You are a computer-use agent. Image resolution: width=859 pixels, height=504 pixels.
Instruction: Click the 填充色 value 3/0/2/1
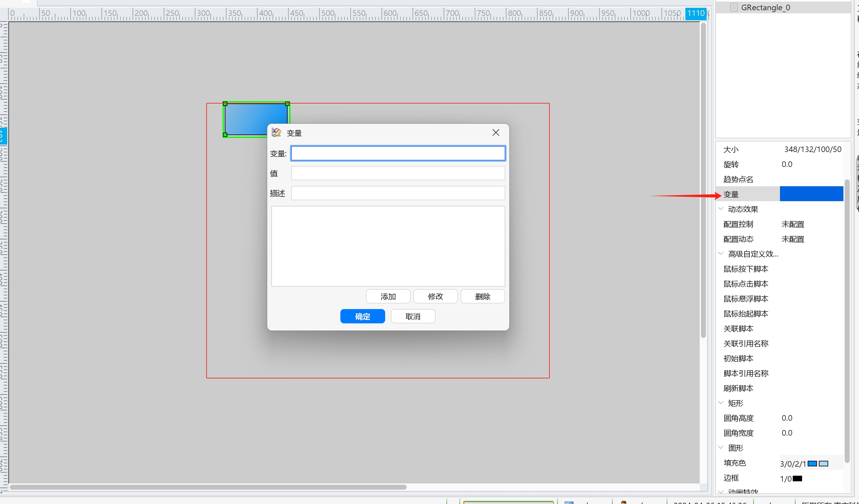(793, 464)
